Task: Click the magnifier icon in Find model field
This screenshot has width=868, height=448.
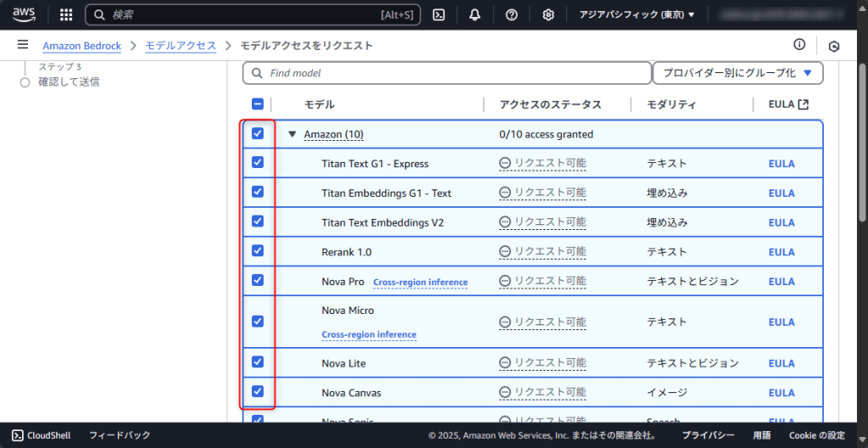Action: click(x=257, y=73)
